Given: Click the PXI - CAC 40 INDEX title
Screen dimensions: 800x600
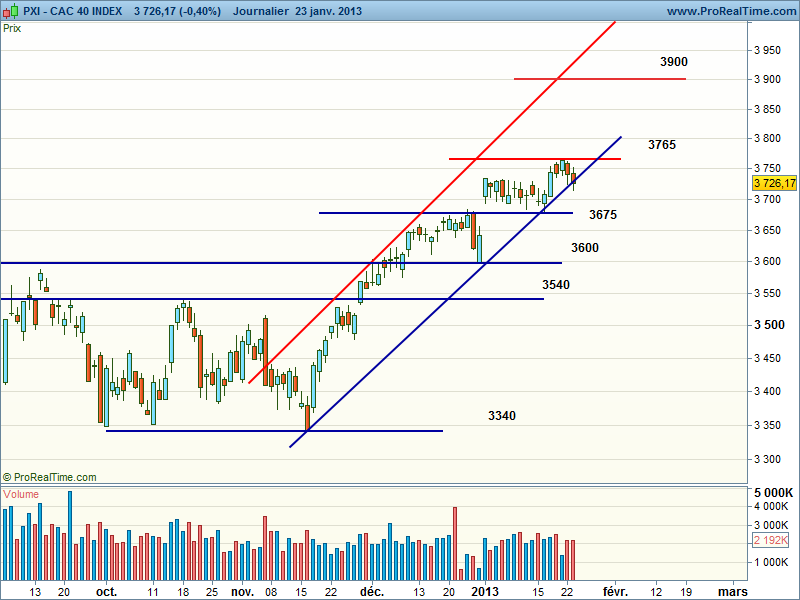Looking at the screenshot, I should [x=73, y=11].
